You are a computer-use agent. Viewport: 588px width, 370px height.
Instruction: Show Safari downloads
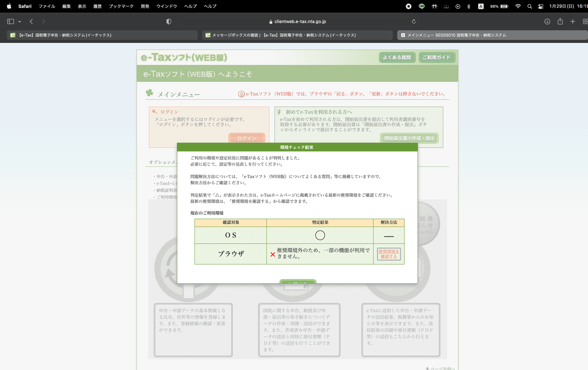tap(547, 22)
